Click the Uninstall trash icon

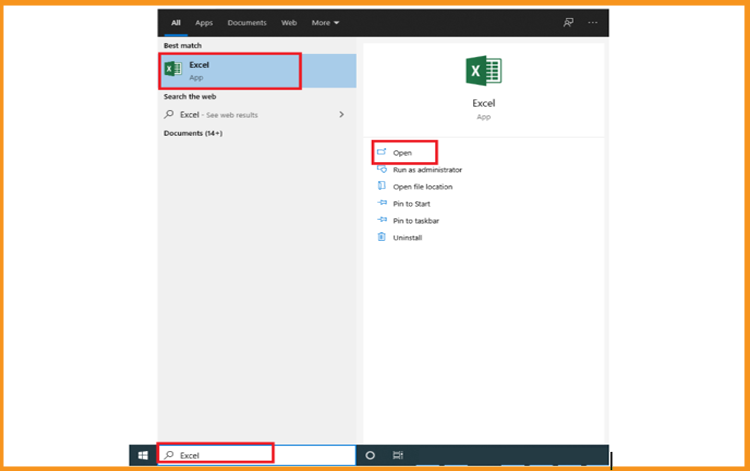[x=381, y=237]
